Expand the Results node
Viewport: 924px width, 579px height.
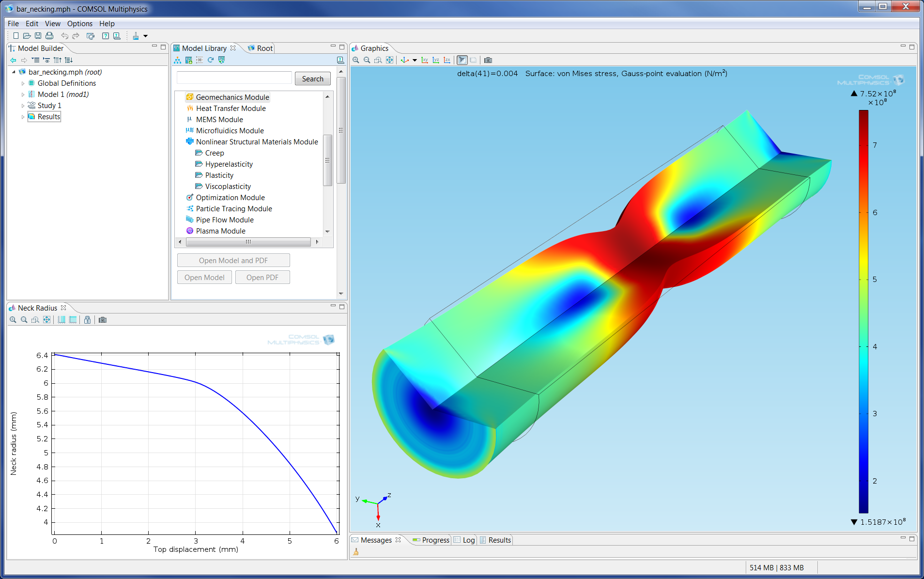[x=23, y=117]
